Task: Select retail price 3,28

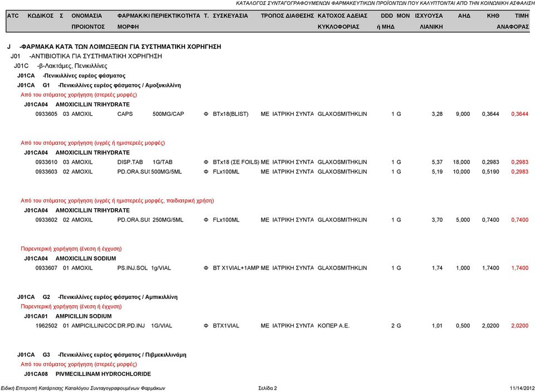Action: (x=437, y=114)
